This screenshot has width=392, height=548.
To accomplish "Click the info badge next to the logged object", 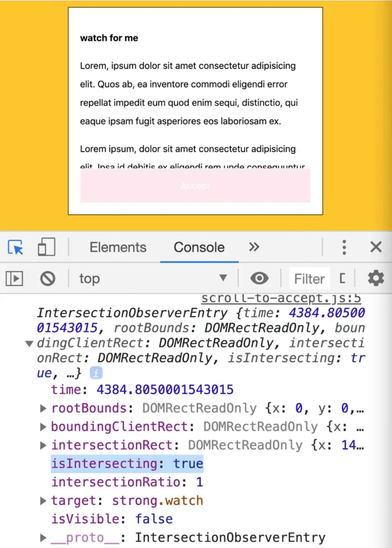I will pos(95,373).
